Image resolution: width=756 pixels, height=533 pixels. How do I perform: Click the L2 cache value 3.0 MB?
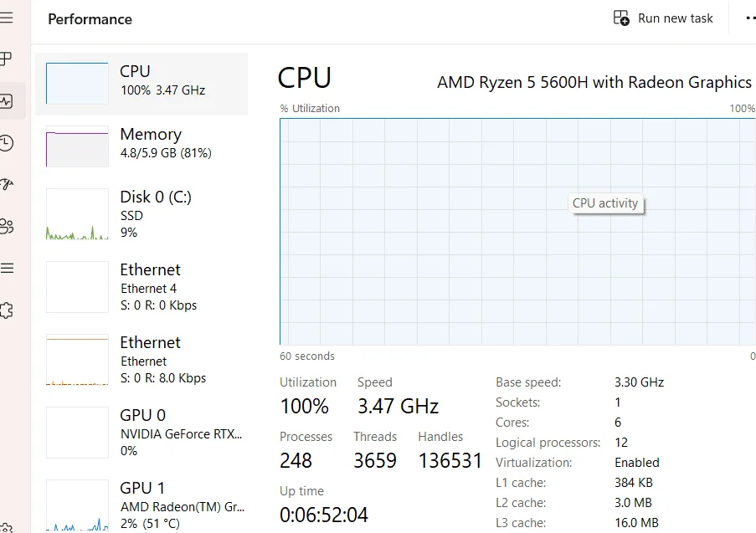point(633,503)
